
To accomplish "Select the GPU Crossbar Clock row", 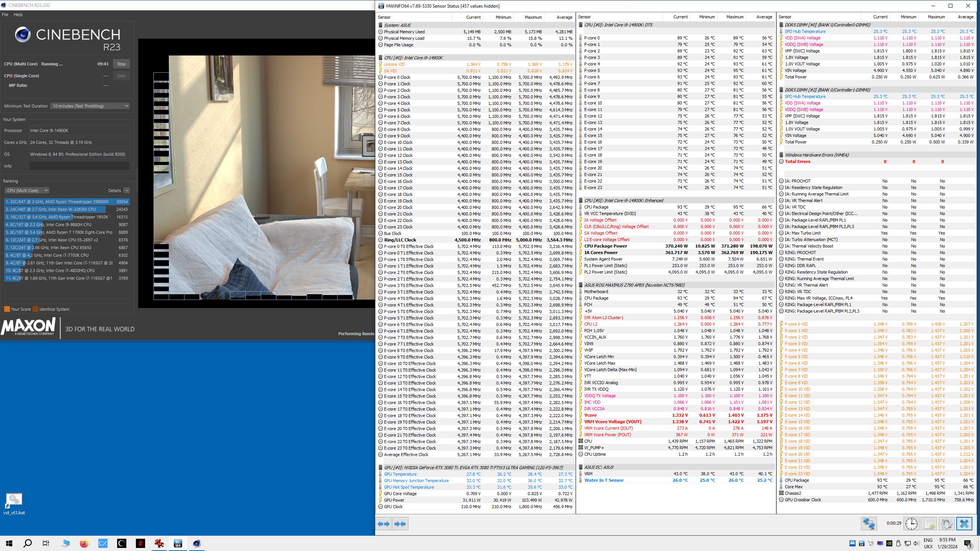I will point(877,500).
